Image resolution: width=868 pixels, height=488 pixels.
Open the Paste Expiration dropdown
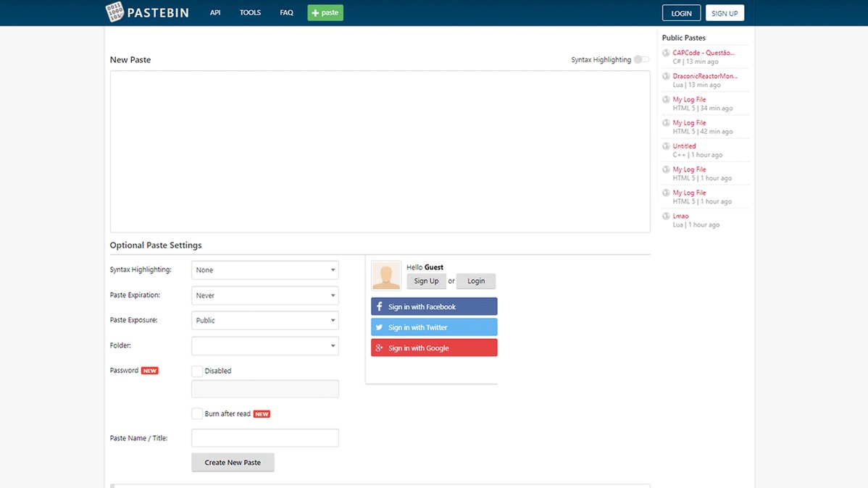click(x=265, y=295)
